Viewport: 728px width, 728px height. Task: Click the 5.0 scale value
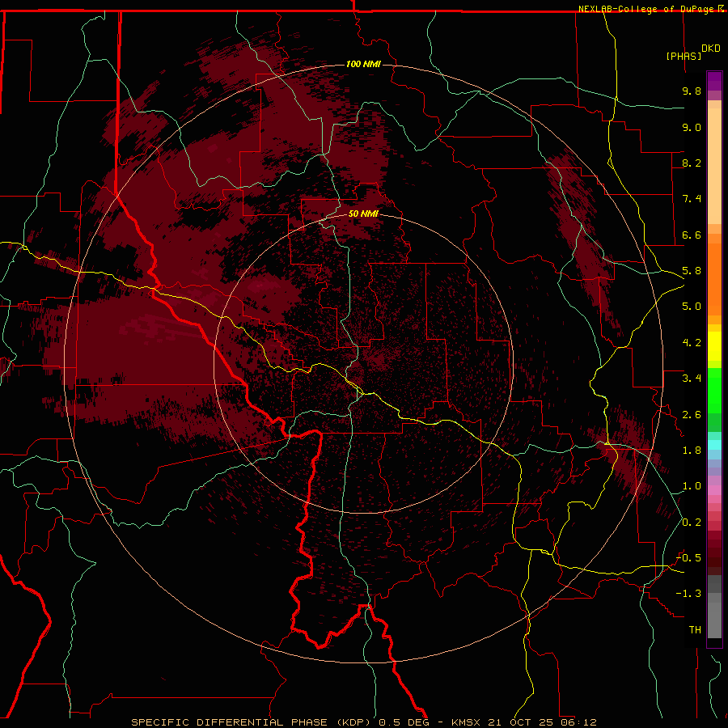tap(692, 307)
